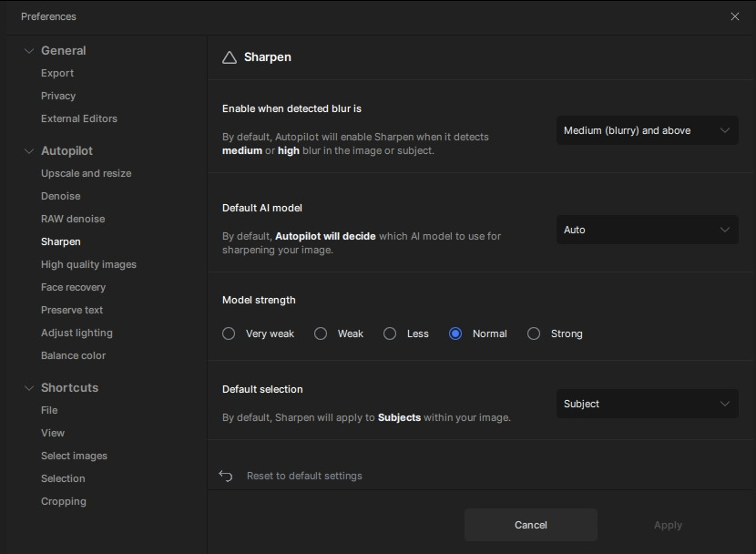Close the Preferences dialog
This screenshot has width=756, height=554.
click(x=734, y=16)
